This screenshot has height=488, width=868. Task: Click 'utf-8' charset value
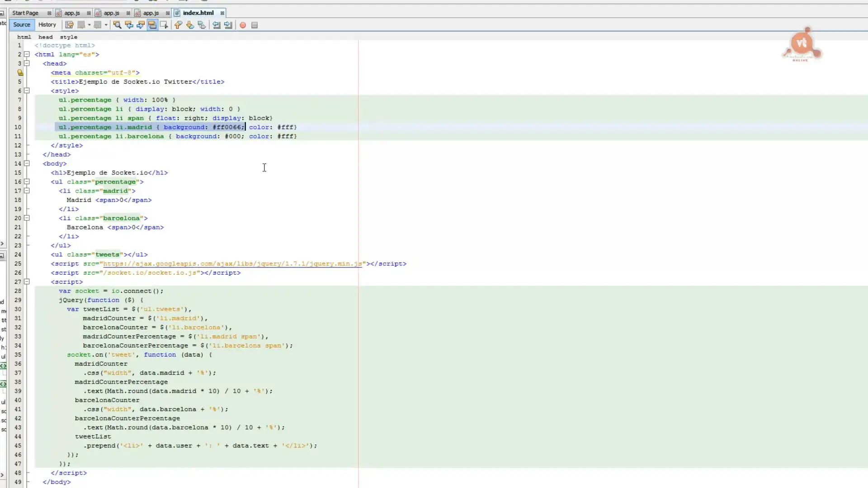121,73
